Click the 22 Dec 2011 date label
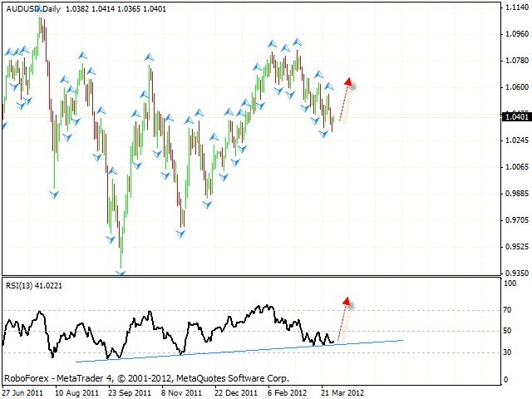 click(236, 393)
